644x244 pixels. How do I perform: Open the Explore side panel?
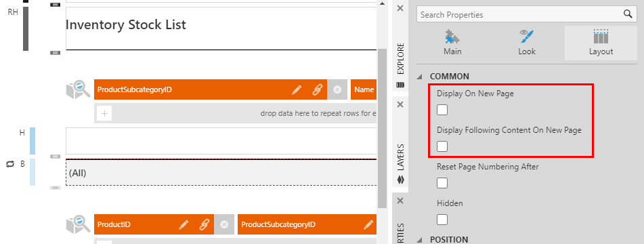[x=400, y=58]
